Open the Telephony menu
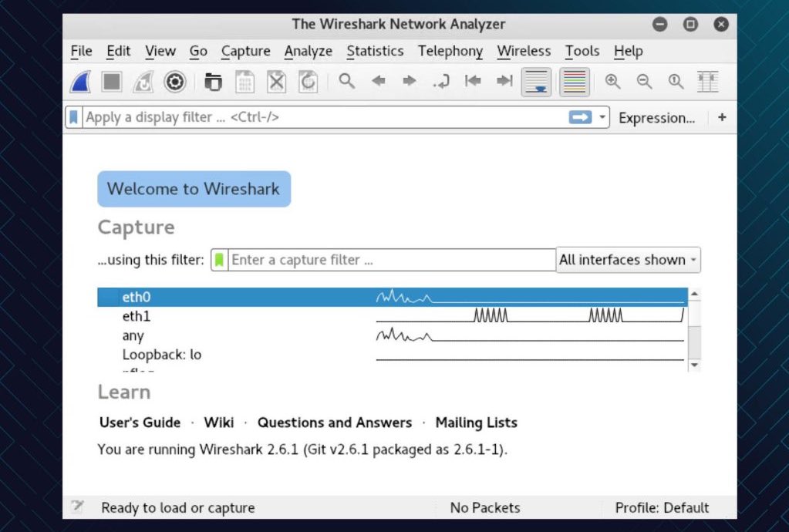Image resolution: width=789 pixels, height=532 pixels. coord(450,52)
